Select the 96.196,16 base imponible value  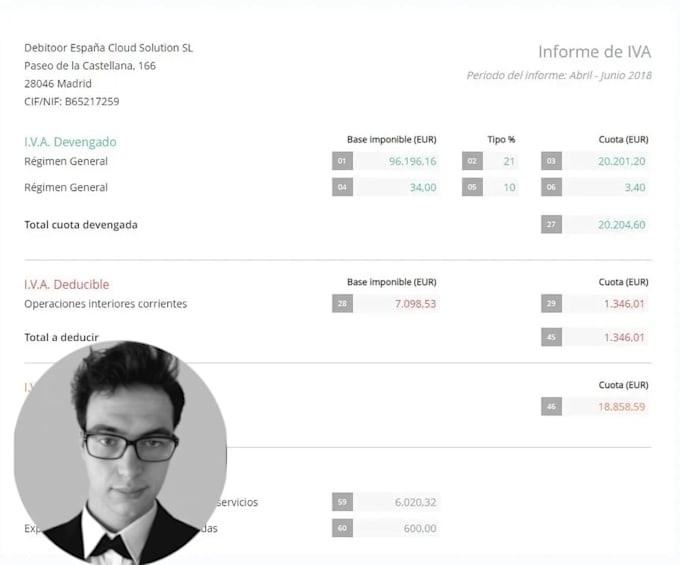point(412,161)
